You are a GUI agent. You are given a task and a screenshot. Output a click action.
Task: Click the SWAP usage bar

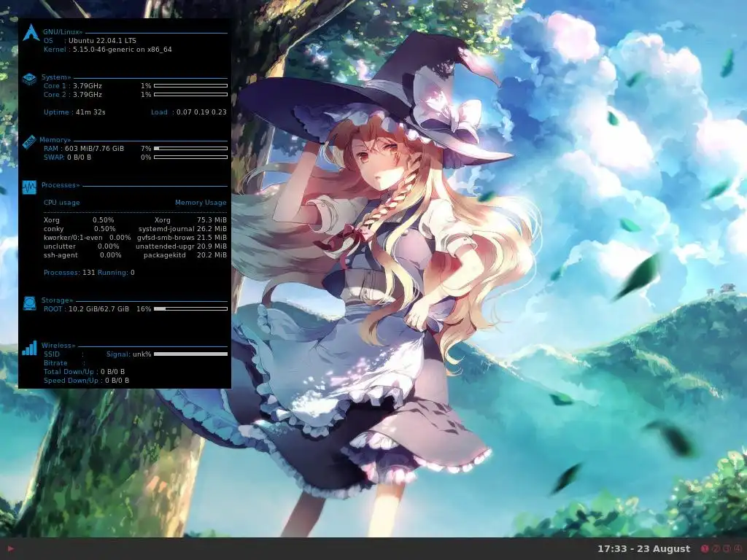click(x=190, y=157)
